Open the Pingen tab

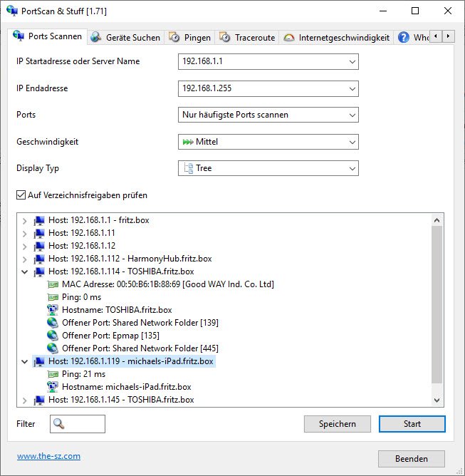(x=189, y=38)
